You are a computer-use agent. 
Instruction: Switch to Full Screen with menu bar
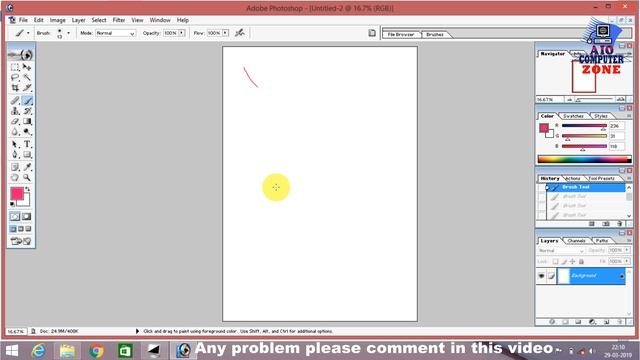[21, 229]
